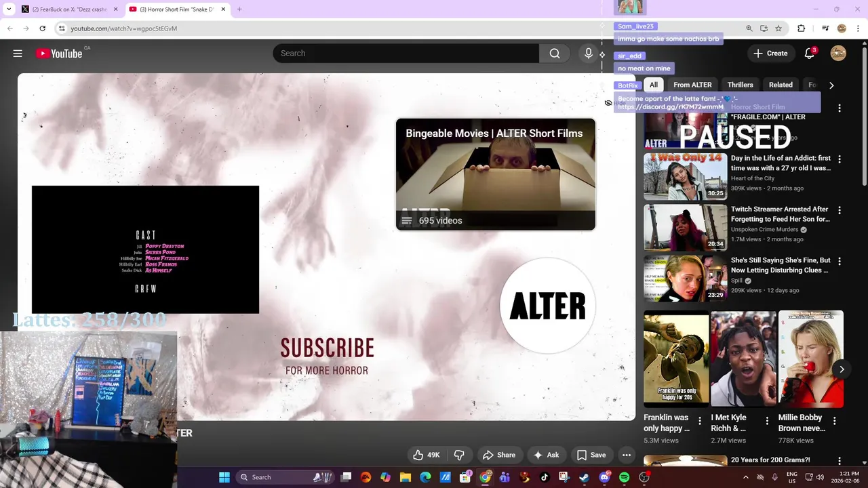Screen dimensions: 868x488
Task: Open Chrome profile avatar in toolbar
Action: pos(842,28)
